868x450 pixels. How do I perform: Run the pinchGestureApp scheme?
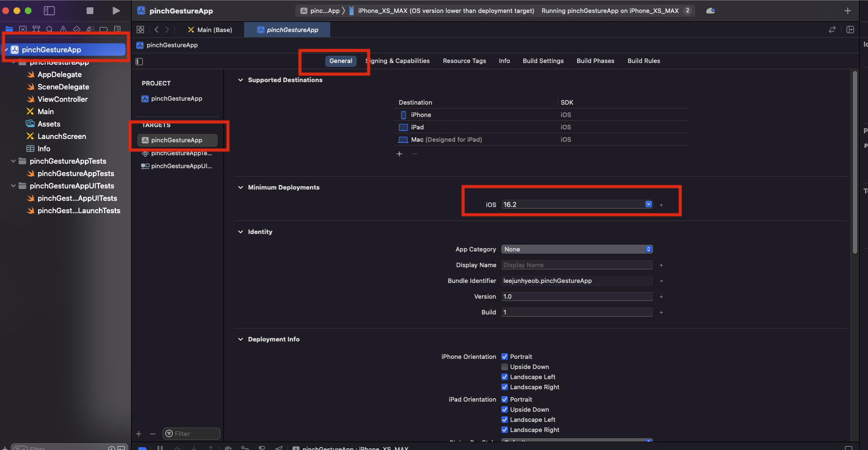pyautogui.click(x=116, y=11)
